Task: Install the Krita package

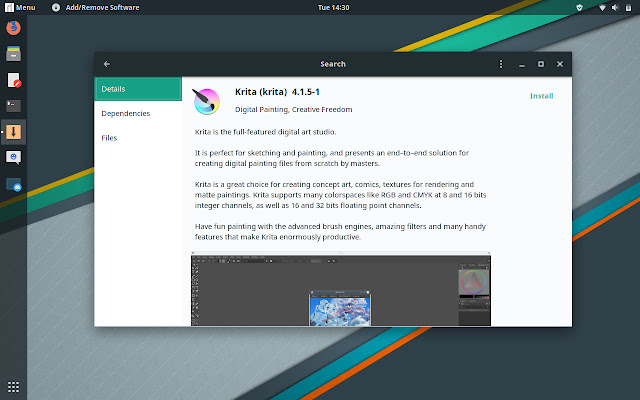Action: pos(541,96)
